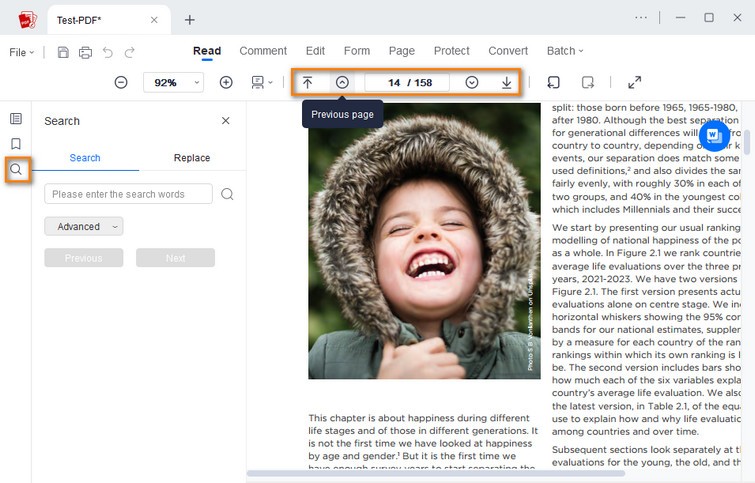
Task: Switch to the Comment tab
Action: pos(263,51)
